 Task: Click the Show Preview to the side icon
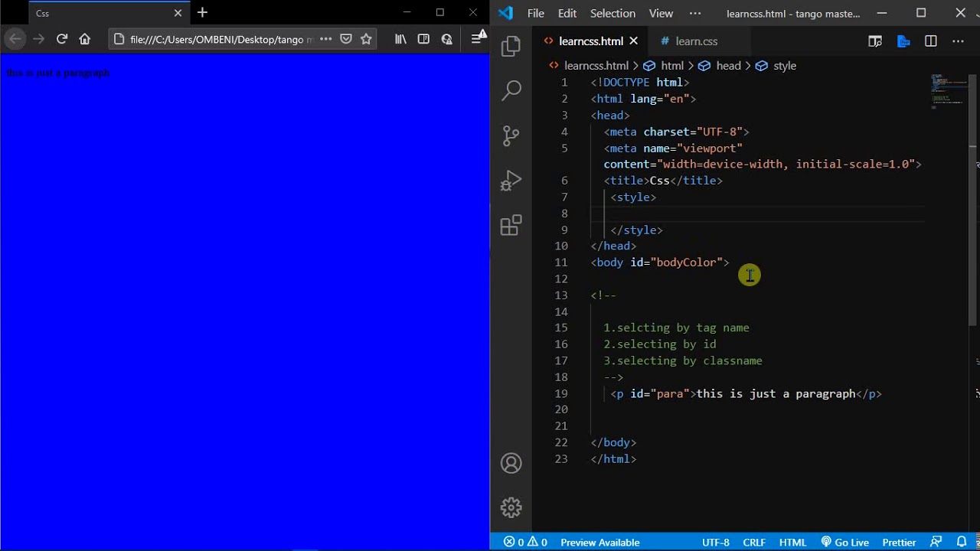(x=875, y=41)
